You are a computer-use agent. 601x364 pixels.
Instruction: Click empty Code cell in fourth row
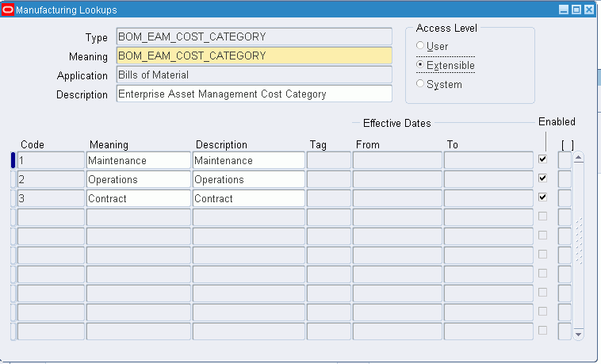[x=51, y=217]
